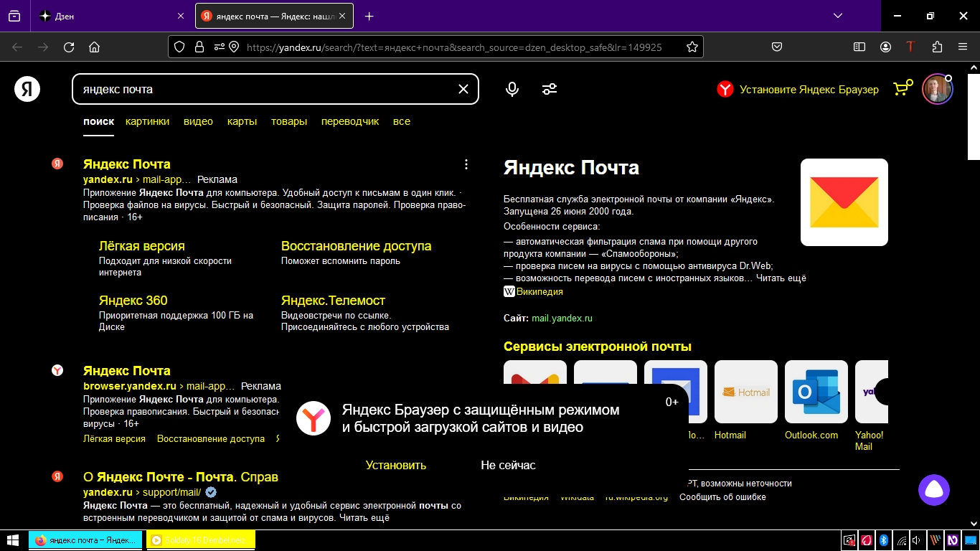Open the "Яндекс Почта" browser.yandex.ru result title
This screenshot has height=551, width=980.
[x=127, y=371]
